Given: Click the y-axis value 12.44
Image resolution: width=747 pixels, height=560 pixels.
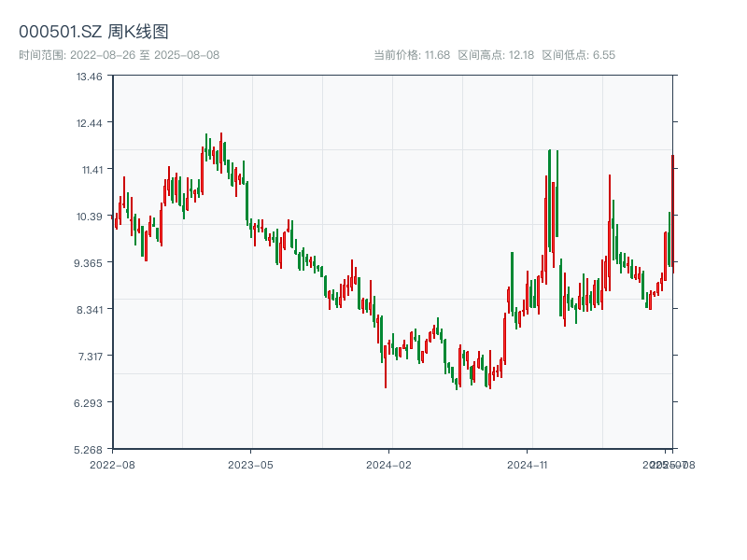Looking at the screenshot, I should (89, 123).
